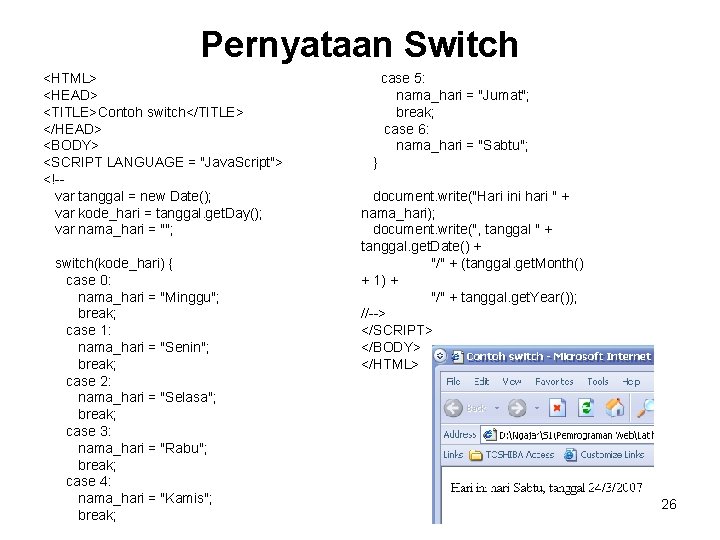The image size is (720, 540).
Task: Open the Back button history dropdown arrow
Action: click(x=496, y=408)
